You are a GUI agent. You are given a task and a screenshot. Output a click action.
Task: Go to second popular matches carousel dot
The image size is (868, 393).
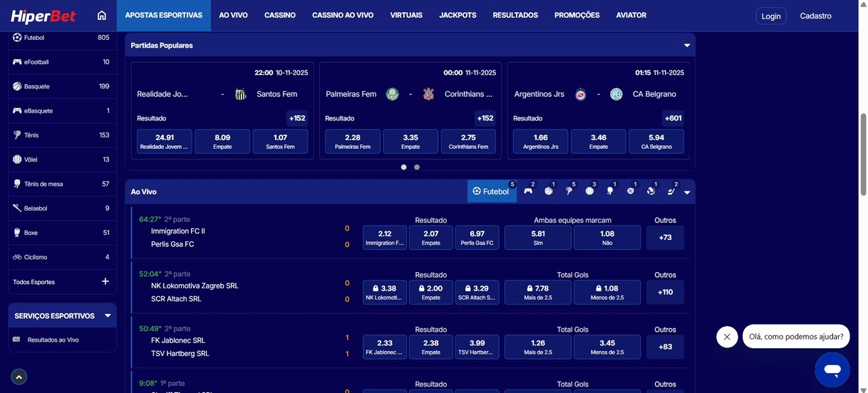pyautogui.click(x=417, y=167)
